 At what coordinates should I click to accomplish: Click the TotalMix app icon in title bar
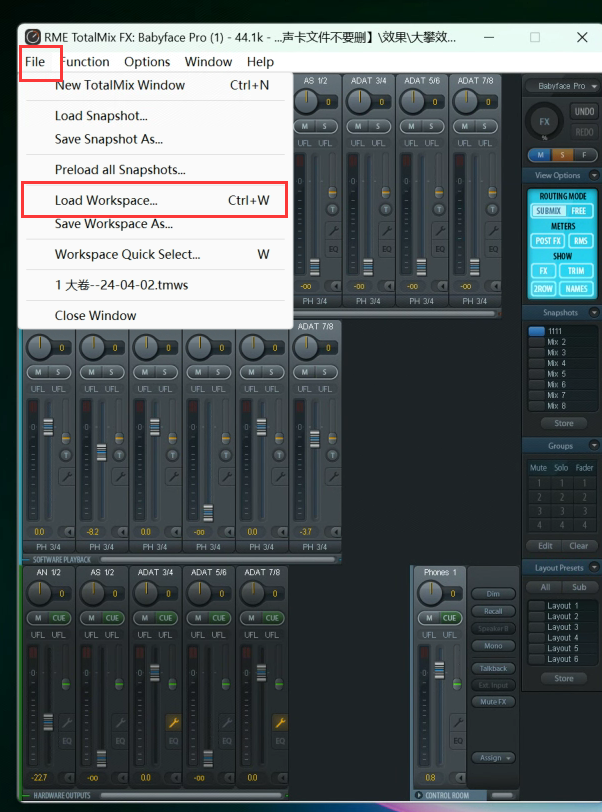(x=33, y=37)
